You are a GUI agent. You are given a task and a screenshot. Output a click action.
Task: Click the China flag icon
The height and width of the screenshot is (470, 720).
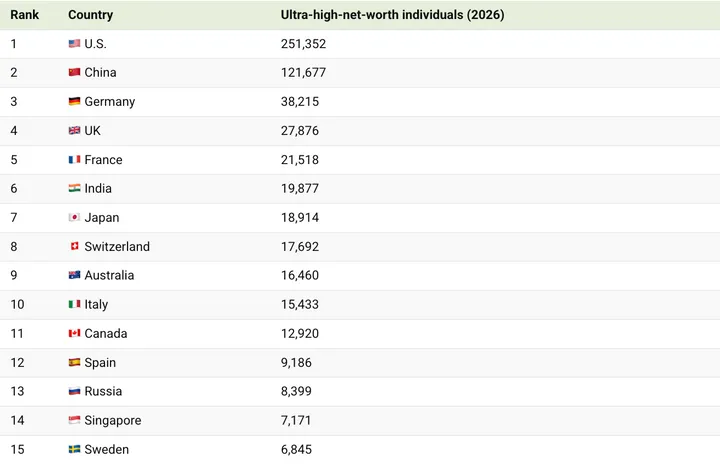pyautogui.click(x=74, y=73)
